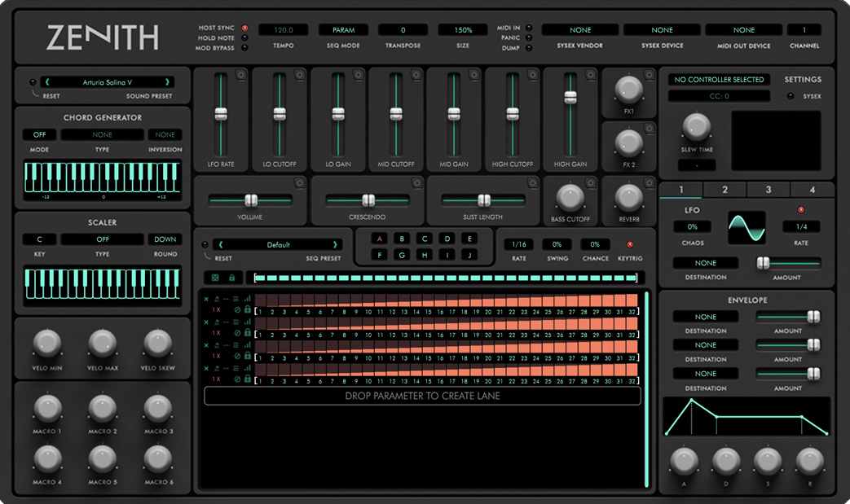
Task: Click the randomize dice icon above the sequencer
Action: tap(215, 278)
